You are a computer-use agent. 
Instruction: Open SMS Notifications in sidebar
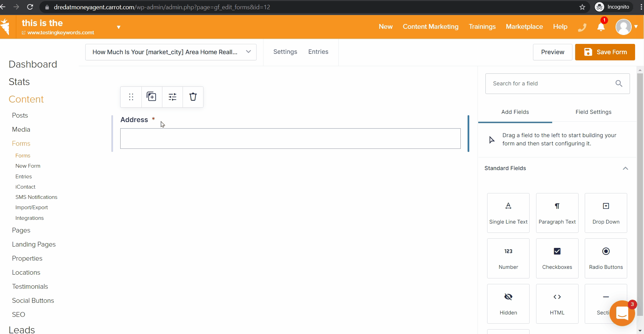[x=36, y=197]
